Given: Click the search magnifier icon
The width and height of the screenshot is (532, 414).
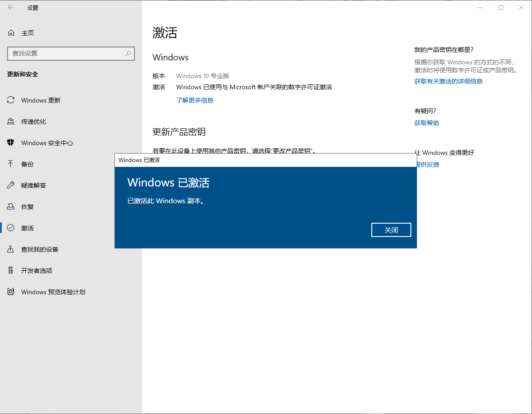Looking at the screenshot, I should coord(128,53).
